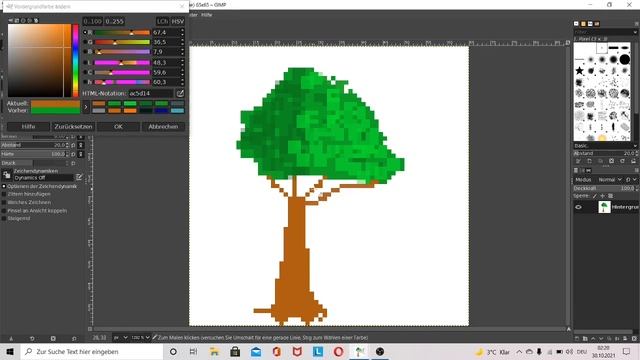Click the Aktuell orange color bar
Viewport: 640px width, 360px height.
[56, 104]
